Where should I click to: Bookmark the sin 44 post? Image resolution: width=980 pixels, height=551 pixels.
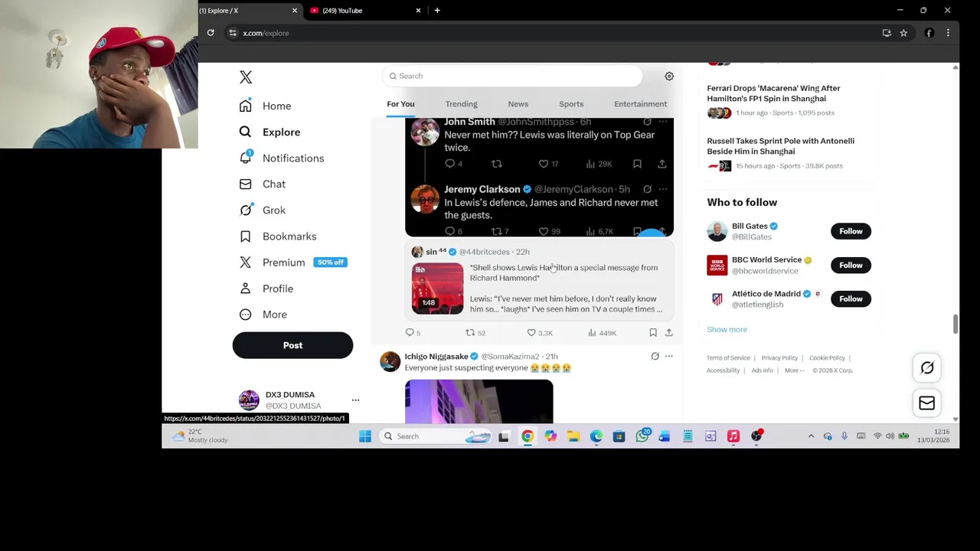pos(653,333)
